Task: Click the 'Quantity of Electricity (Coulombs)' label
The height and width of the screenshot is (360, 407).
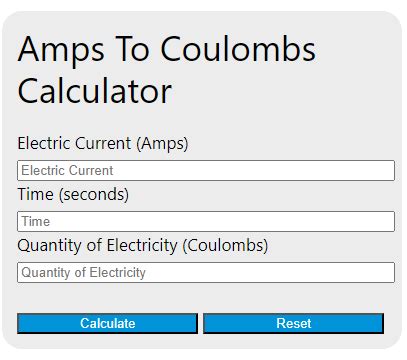Action: click(143, 246)
